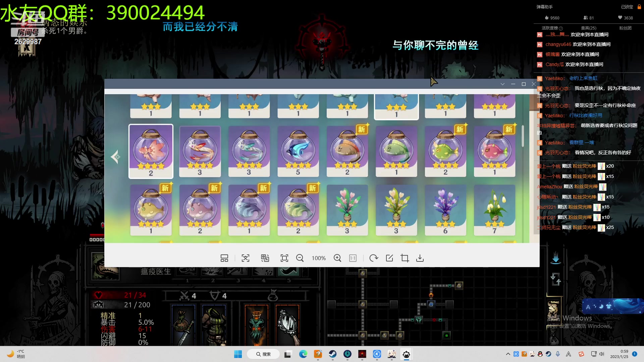Viewport: 644px width, 362px height.
Task: Click the zoom out magnifier icon
Action: click(x=300, y=258)
